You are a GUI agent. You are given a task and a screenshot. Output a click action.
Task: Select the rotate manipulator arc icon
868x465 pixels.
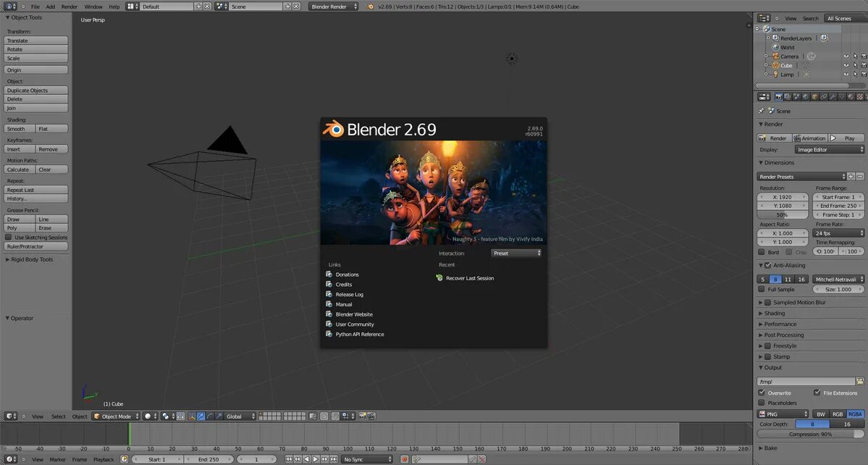pyautogui.click(x=210, y=416)
